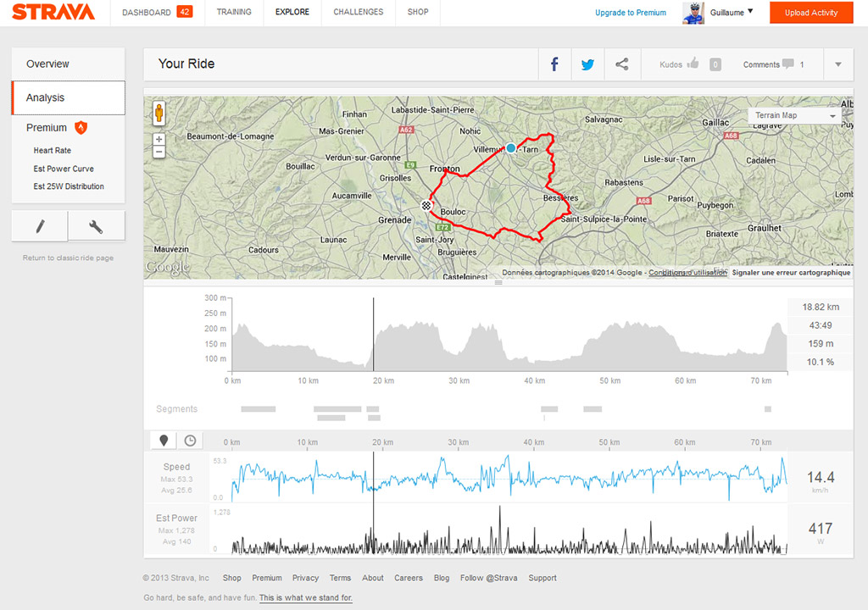Click the Segments row label
The image size is (868, 610).
pyautogui.click(x=176, y=409)
